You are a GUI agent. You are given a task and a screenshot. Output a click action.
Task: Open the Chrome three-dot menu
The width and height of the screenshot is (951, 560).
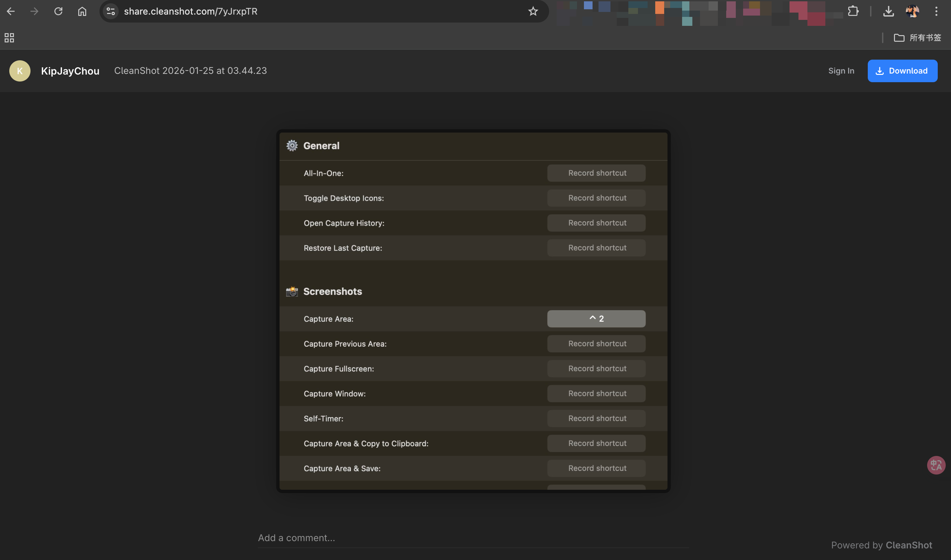pos(936,11)
